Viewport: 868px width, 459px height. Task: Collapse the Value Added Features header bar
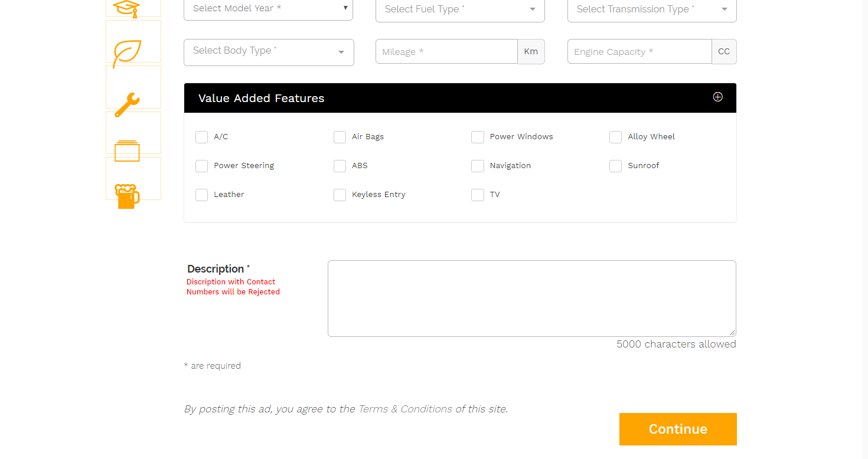click(460, 98)
